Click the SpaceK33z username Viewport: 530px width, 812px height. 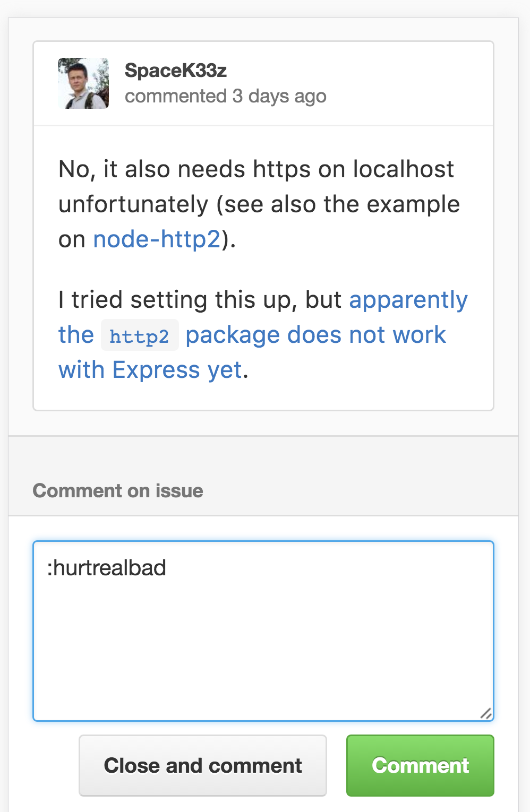click(x=176, y=70)
